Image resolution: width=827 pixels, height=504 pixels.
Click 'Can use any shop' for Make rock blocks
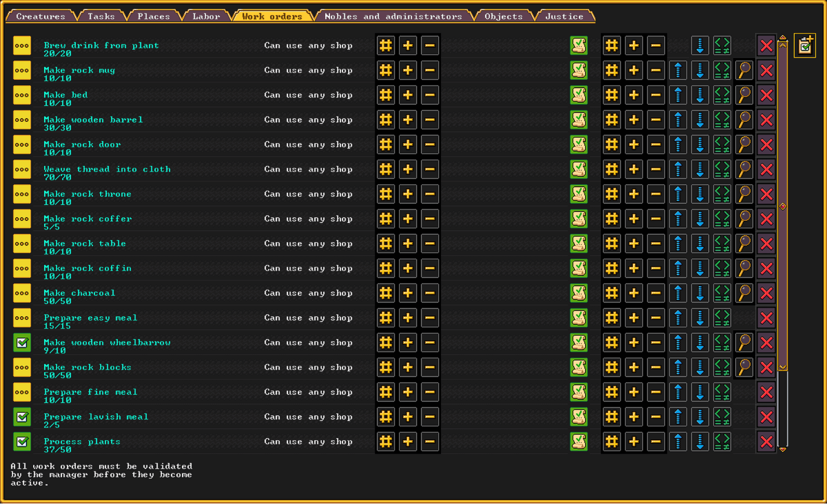point(308,368)
